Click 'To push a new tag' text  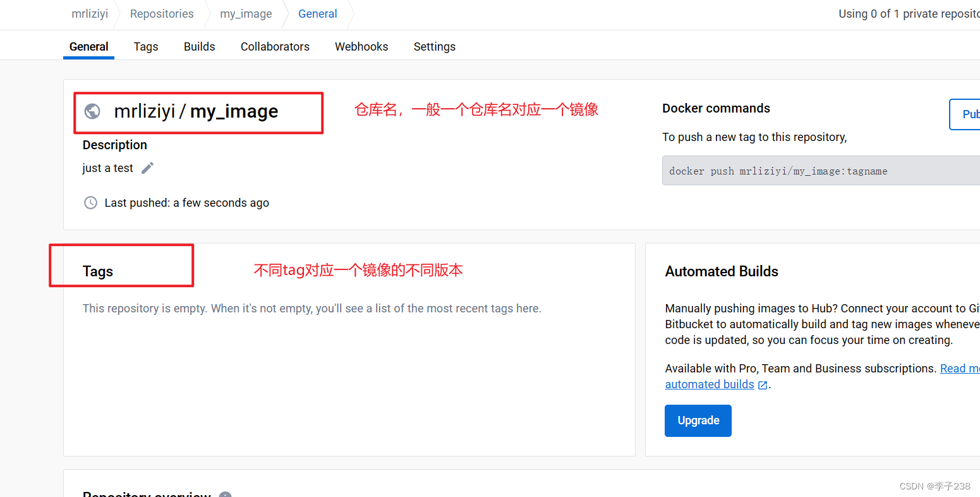754,137
